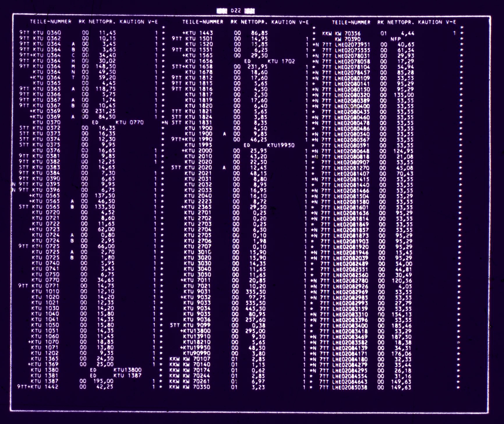The image size is (504, 424).
Task: Click the price 195,00
Action: (103, 381)
